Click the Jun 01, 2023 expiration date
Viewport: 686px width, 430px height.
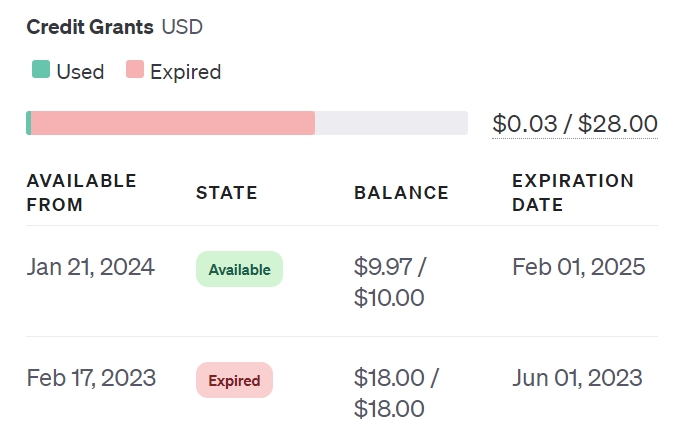pos(577,378)
